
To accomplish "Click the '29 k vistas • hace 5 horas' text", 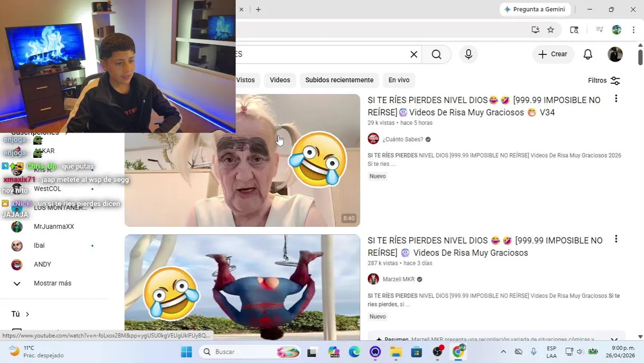I will click(400, 123).
